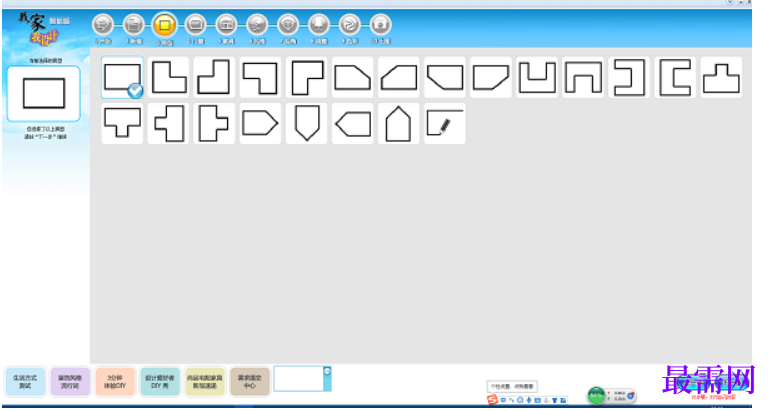The height and width of the screenshot is (411, 774).
Task: Pick the pentagon room pointing down
Action: (x=307, y=123)
